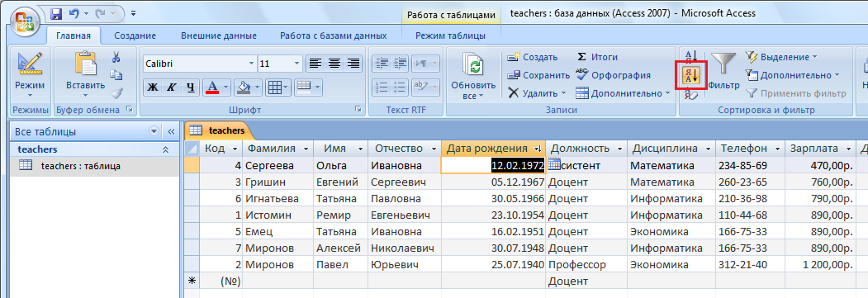The height and width of the screenshot is (298, 868).
Task: Open Фамилия column header dropdown arrow
Action: click(306, 149)
